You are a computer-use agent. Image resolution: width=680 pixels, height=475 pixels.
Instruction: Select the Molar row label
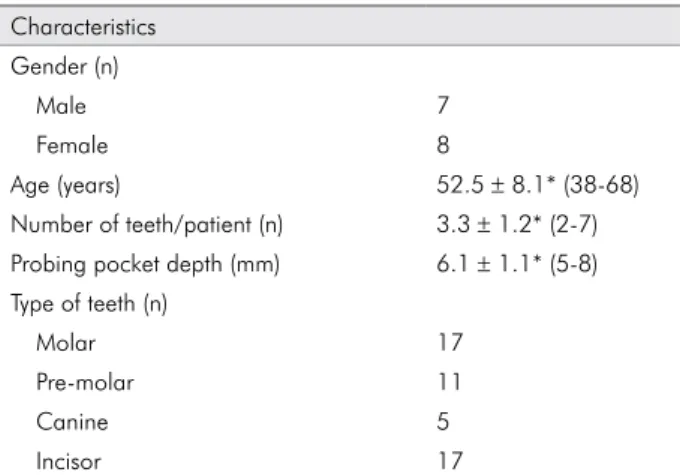click(x=66, y=343)
